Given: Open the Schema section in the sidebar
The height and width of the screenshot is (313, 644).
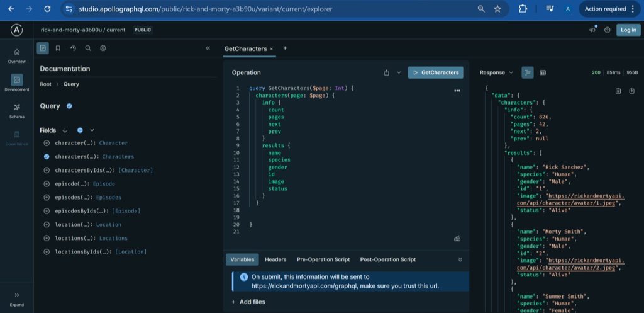Looking at the screenshot, I should point(17,111).
